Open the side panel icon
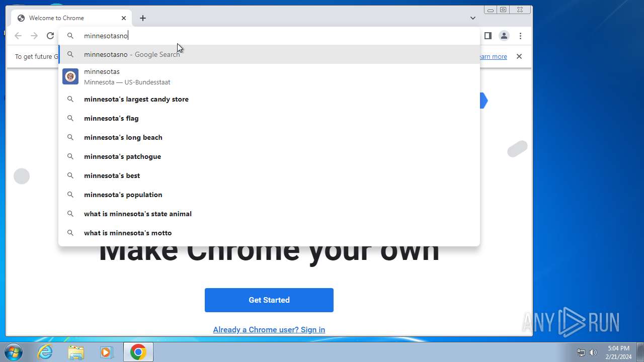 click(x=488, y=36)
